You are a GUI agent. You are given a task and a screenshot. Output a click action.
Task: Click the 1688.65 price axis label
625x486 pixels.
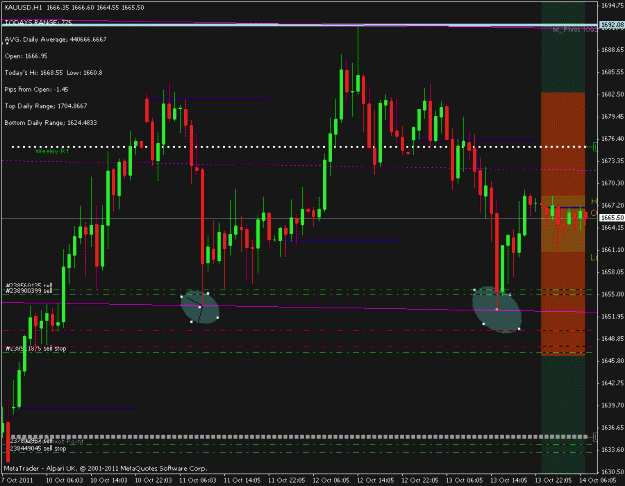click(x=612, y=50)
